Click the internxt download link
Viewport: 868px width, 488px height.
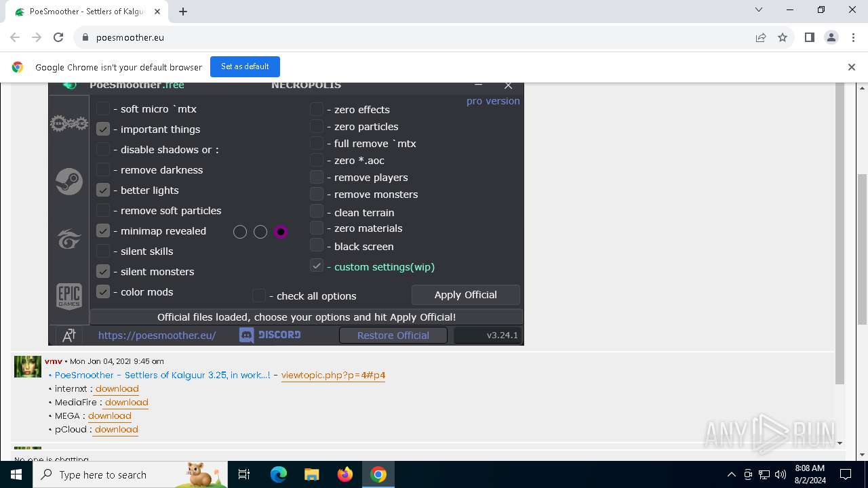click(x=117, y=389)
